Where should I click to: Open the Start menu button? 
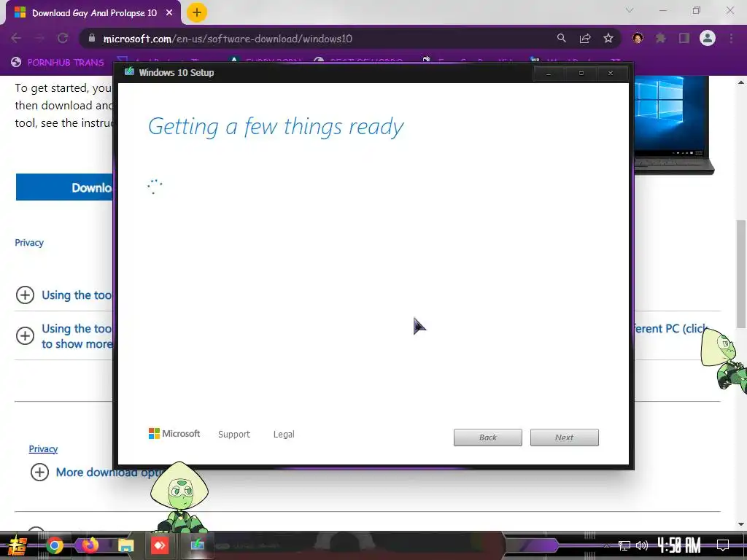coord(18,545)
